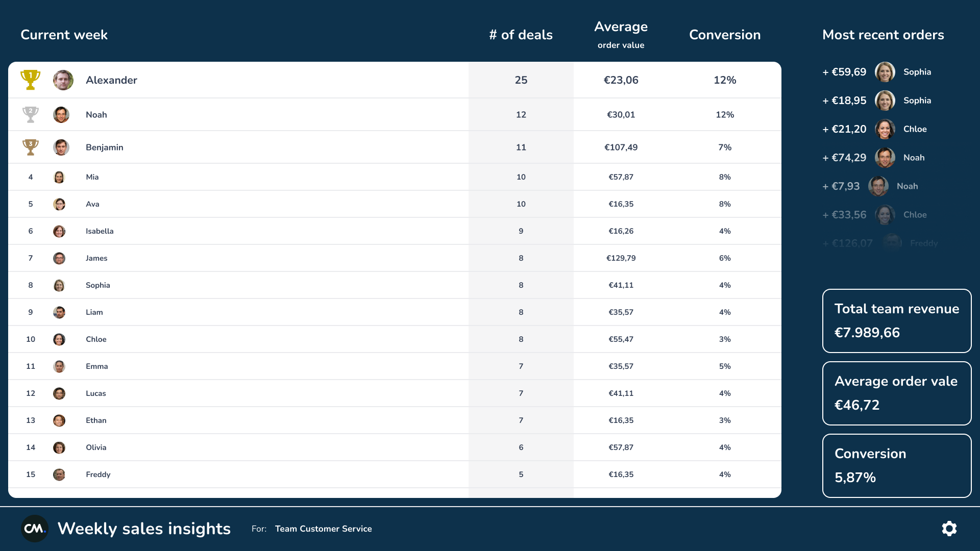Click Benjamin's bronze third-place trophy

31,147
